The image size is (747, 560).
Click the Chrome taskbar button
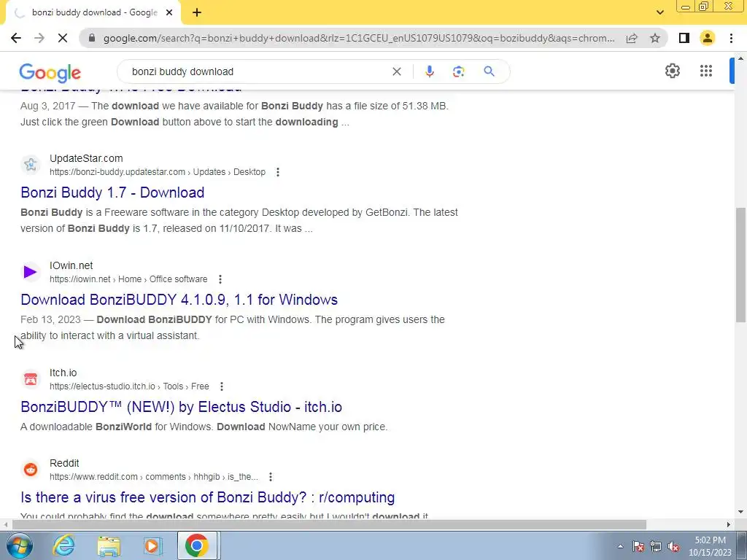point(197,545)
